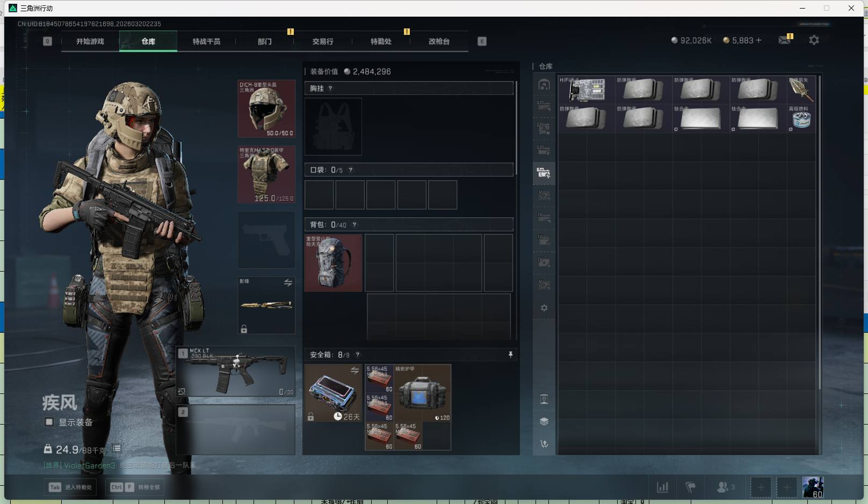
Task: Select the MCX LT primary weapon slot
Action: (x=236, y=371)
